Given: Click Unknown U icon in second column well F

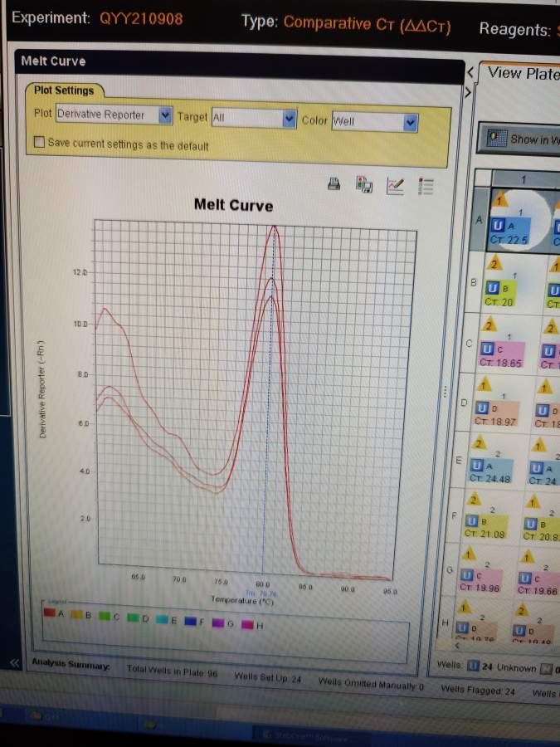Looking at the screenshot, I should point(530,524).
